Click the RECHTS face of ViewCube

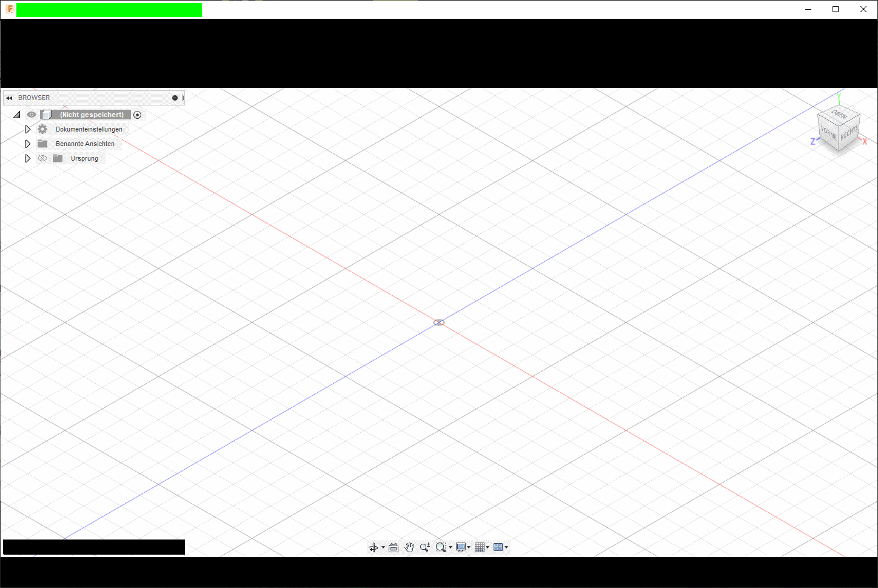[x=850, y=133]
